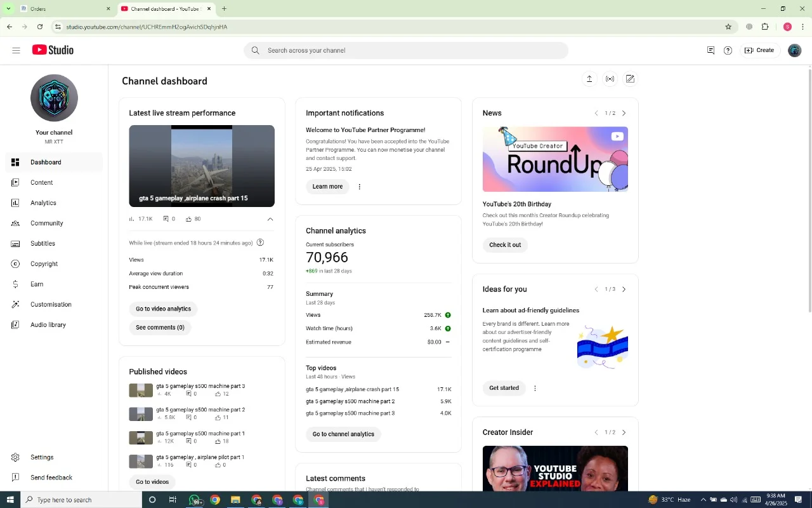Go to next Creator Insider card
Screen dimensions: 812x508
click(x=624, y=432)
